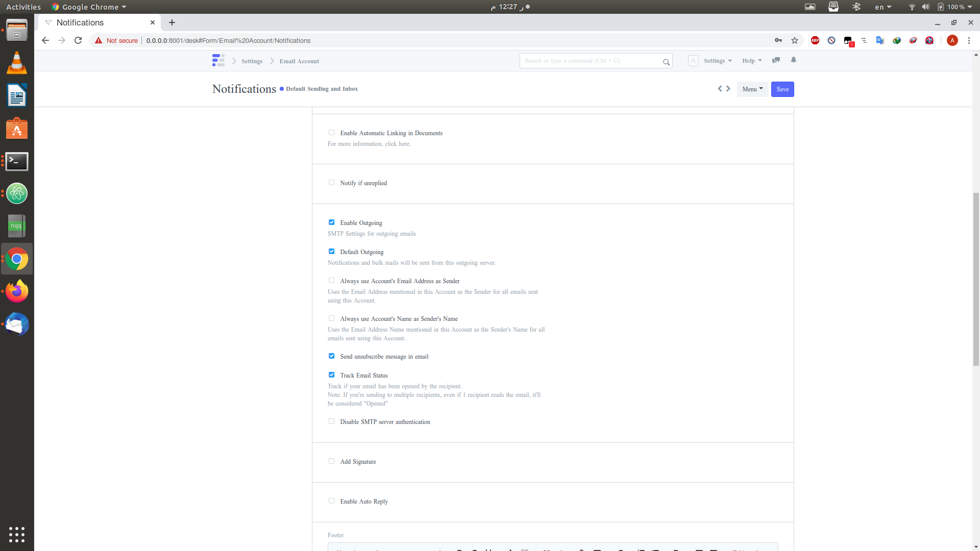Screen dimensions: 980x551
Task: Click the Save button
Action: point(782,89)
